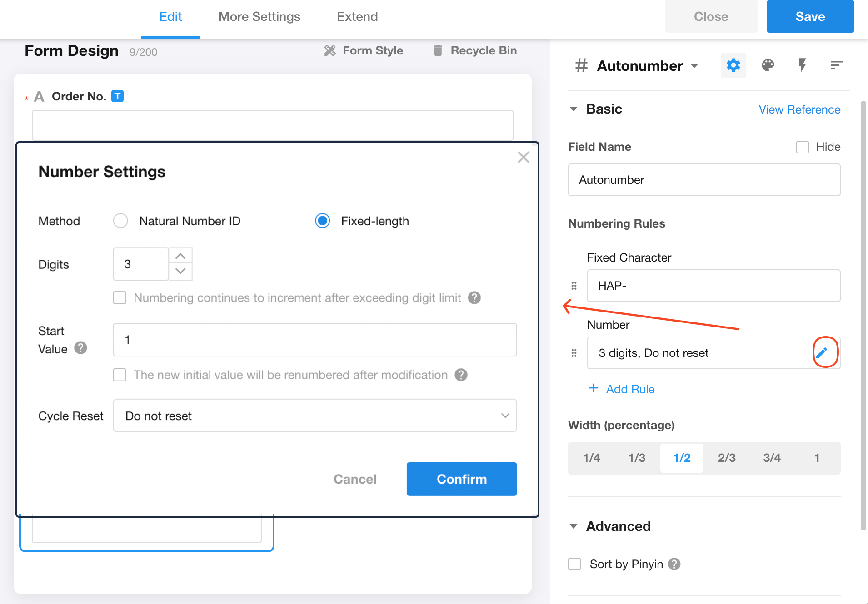This screenshot has height=604, width=868.
Task: Click help icon beside digit limit option
Action: click(474, 298)
